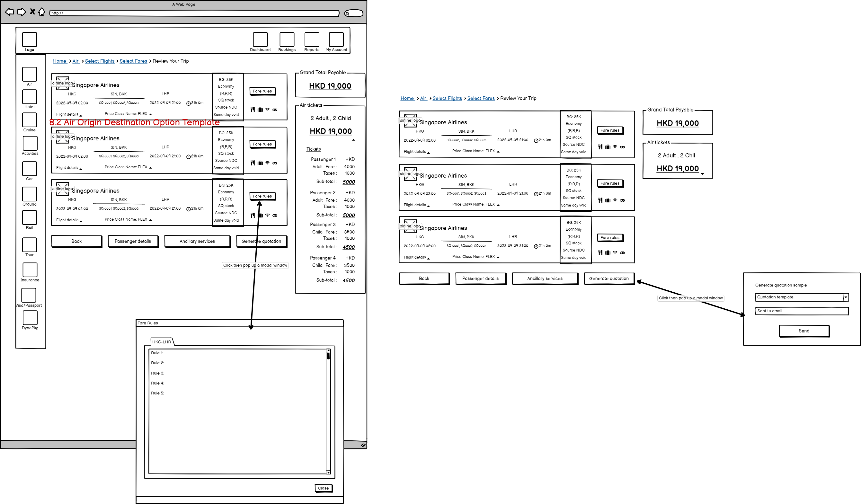
Task: Select the Cruise sidebar icon
Action: coord(29,120)
